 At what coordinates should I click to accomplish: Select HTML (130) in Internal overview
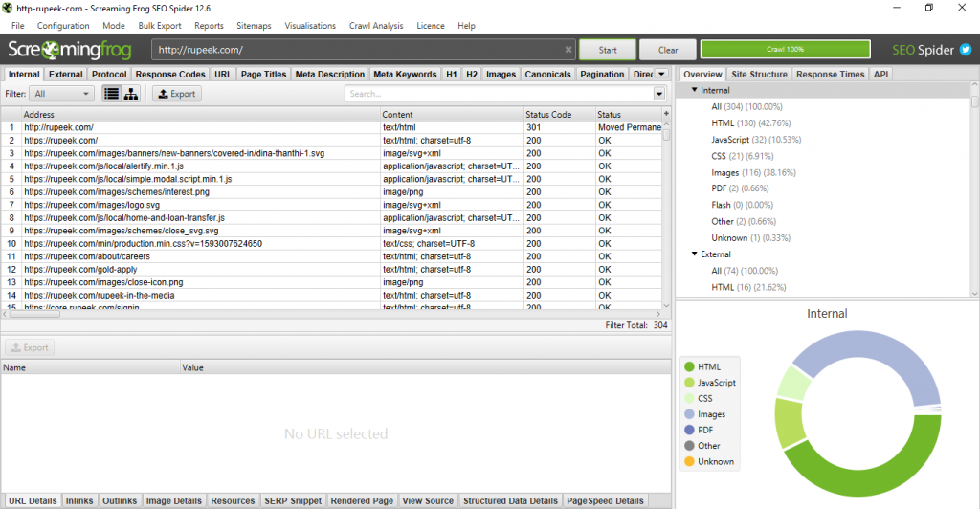[x=750, y=123]
